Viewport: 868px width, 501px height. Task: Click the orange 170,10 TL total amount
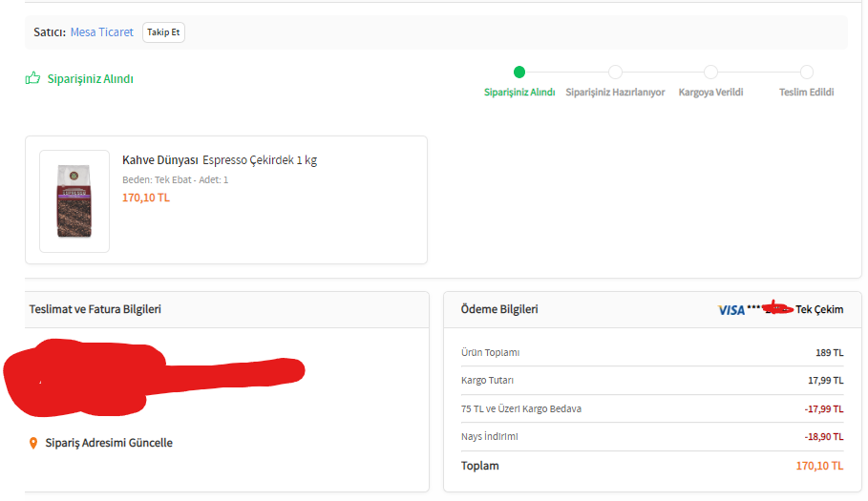820,466
